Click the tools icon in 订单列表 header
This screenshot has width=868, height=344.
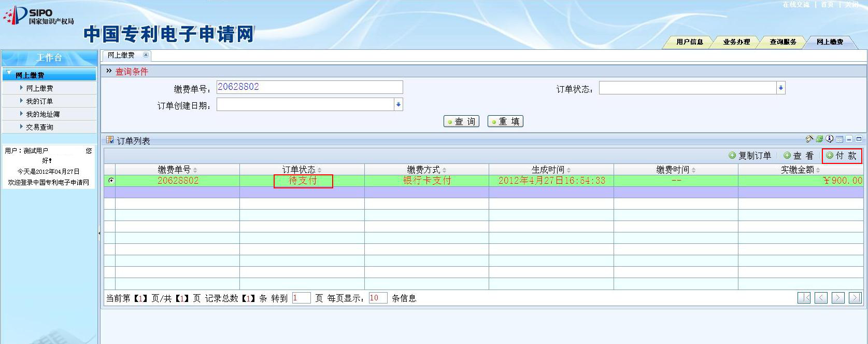click(809, 139)
